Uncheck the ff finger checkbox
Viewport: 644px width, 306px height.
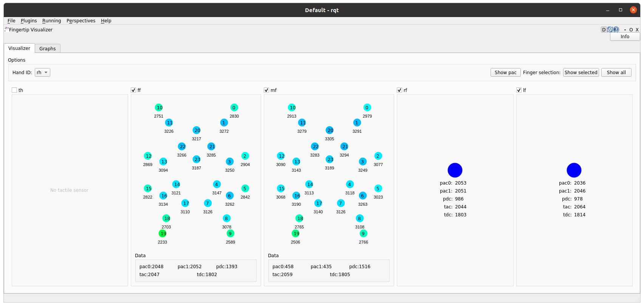tap(133, 90)
